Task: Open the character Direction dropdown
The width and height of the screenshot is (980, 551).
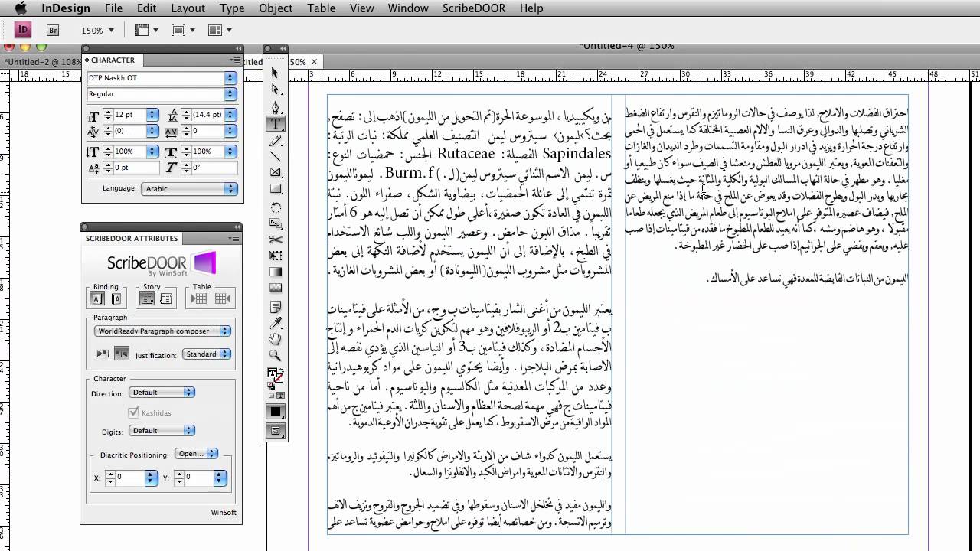Action: tap(162, 393)
